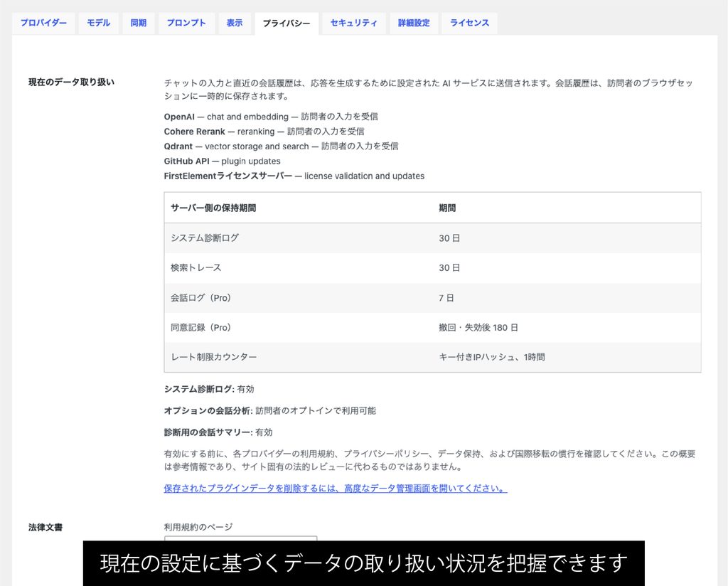The height and width of the screenshot is (586, 728).
Task: Click the システム診断ログ: 有効 status line
Action: point(209,389)
